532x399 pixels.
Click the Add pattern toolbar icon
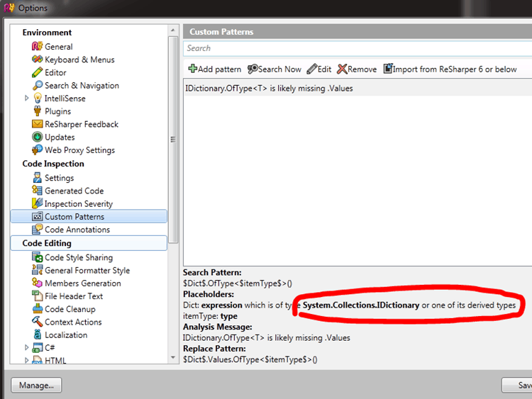tap(192, 69)
